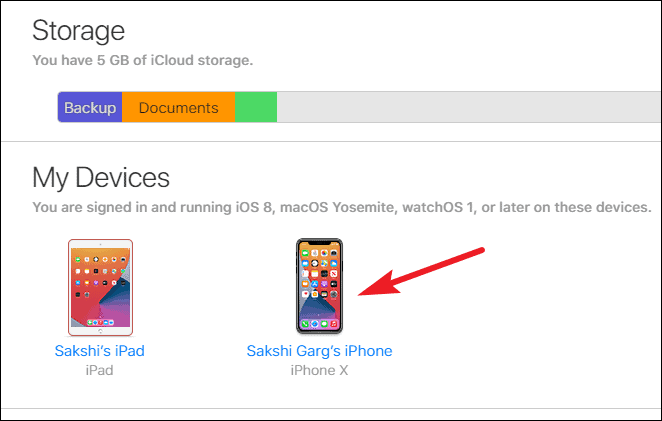Screen dimensions: 662x421
Task: Click the gray iPad model label
Action: (x=99, y=370)
